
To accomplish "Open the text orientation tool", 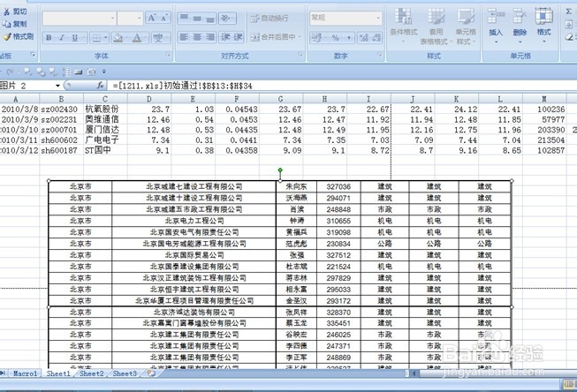I will [225, 18].
